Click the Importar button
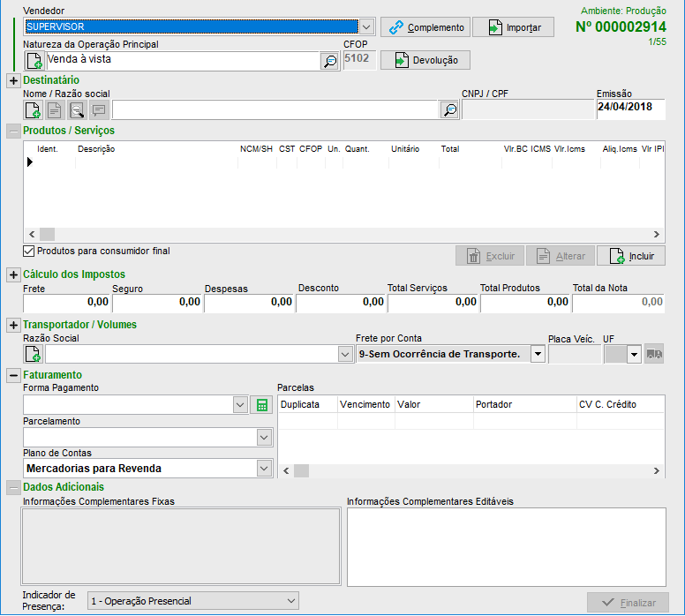The image size is (685, 616). tap(513, 27)
